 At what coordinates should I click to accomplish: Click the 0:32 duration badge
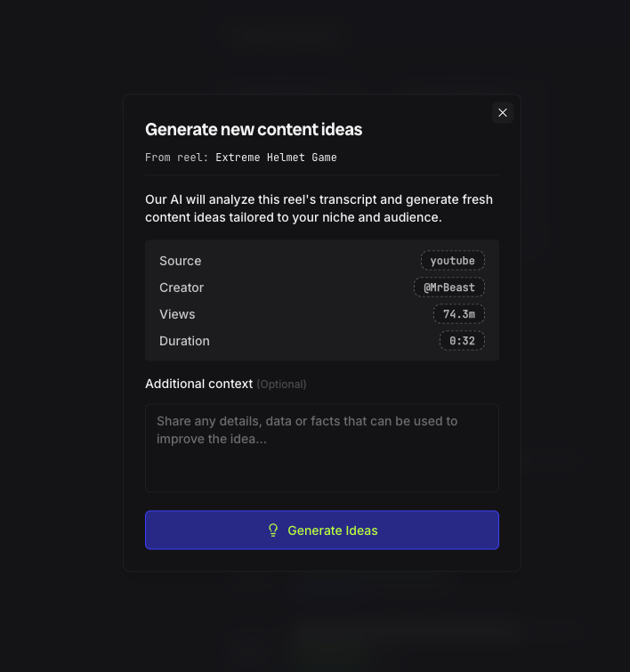(462, 341)
